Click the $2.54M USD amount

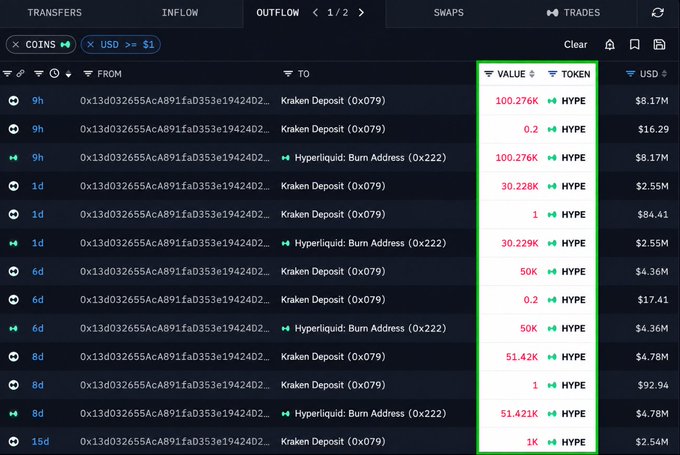pyautogui.click(x=652, y=442)
